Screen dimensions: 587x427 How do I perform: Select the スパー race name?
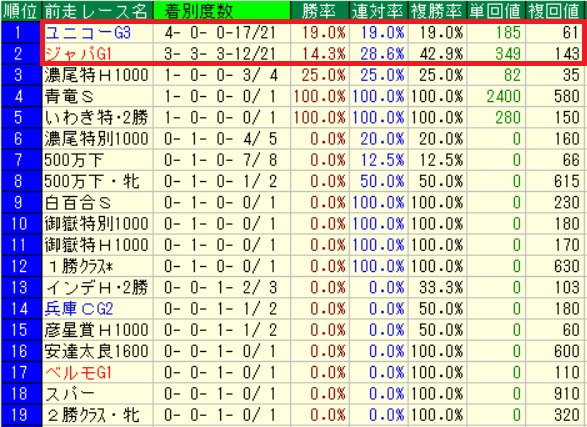click(x=70, y=394)
